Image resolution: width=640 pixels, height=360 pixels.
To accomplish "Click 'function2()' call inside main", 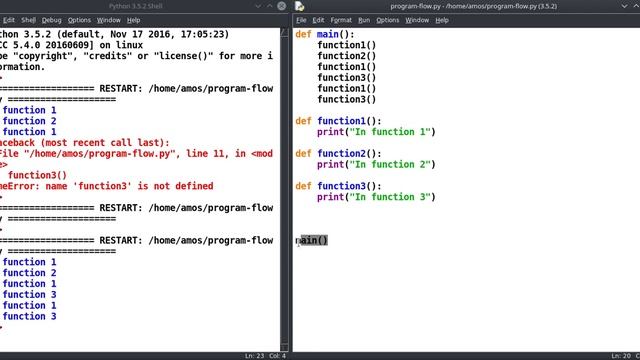I will [x=347, y=56].
